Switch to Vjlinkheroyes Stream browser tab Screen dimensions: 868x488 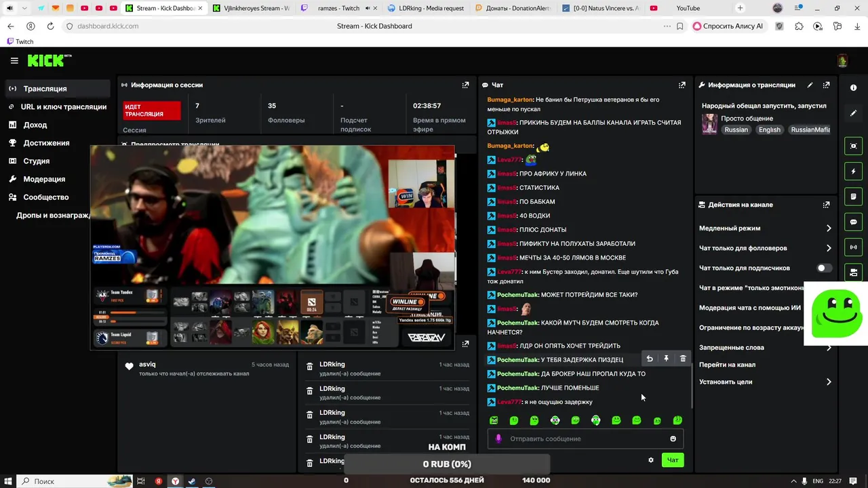251,8
